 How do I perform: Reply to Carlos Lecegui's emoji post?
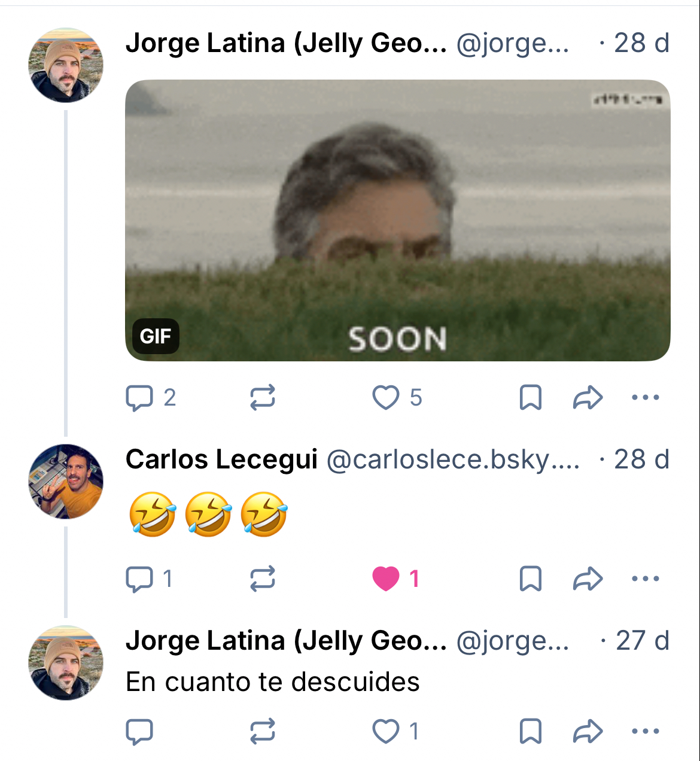tap(139, 579)
